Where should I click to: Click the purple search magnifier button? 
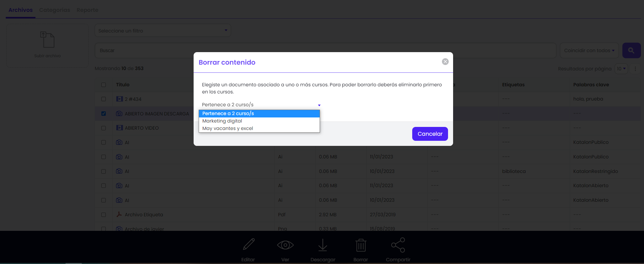631,50
